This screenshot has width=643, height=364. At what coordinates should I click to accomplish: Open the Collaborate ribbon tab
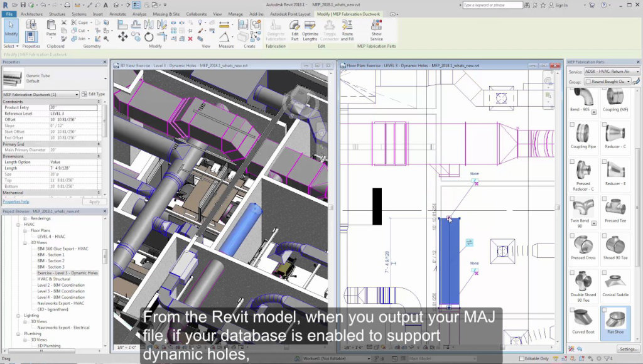(x=197, y=14)
